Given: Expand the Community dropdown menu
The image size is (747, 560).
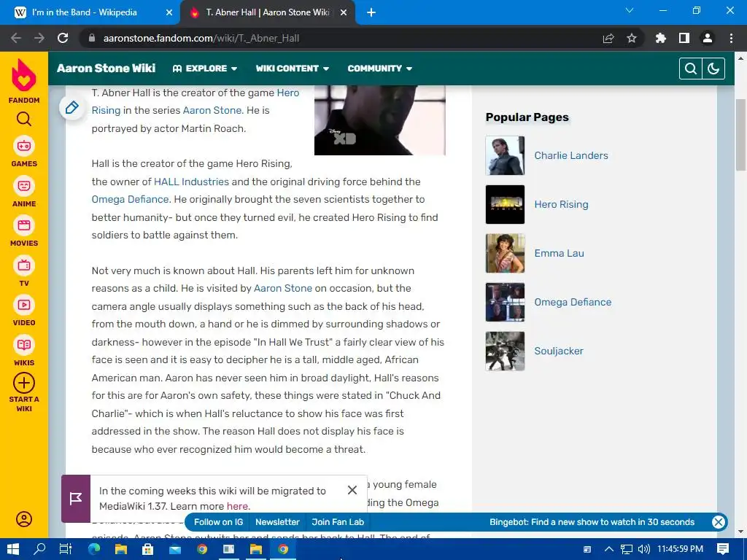Looking at the screenshot, I should point(379,69).
